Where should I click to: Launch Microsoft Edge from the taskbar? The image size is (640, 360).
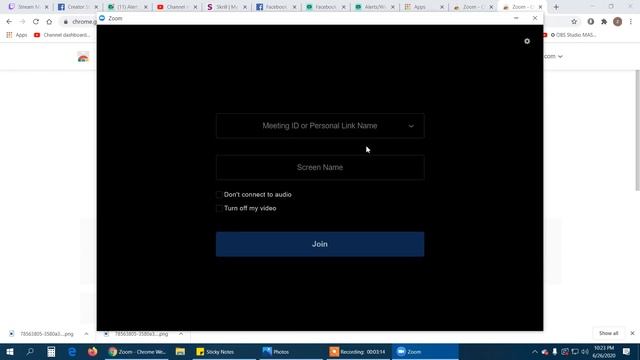pyautogui.click(x=72, y=352)
